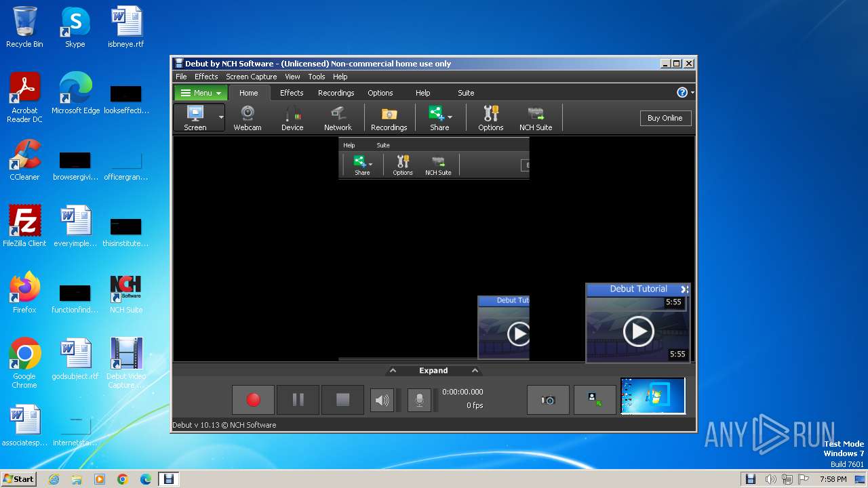This screenshot has height=488, width=868.
Task: Select the Skype desktop shortcut
Action: tap(75, 28)
